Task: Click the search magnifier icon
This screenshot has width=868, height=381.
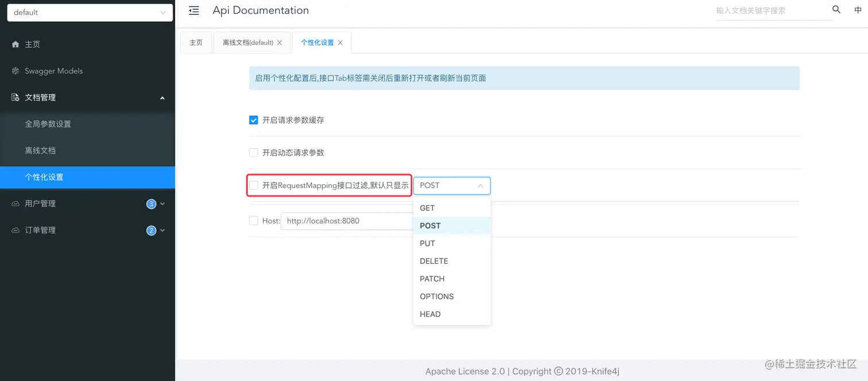Action: (x=836, y=10)
